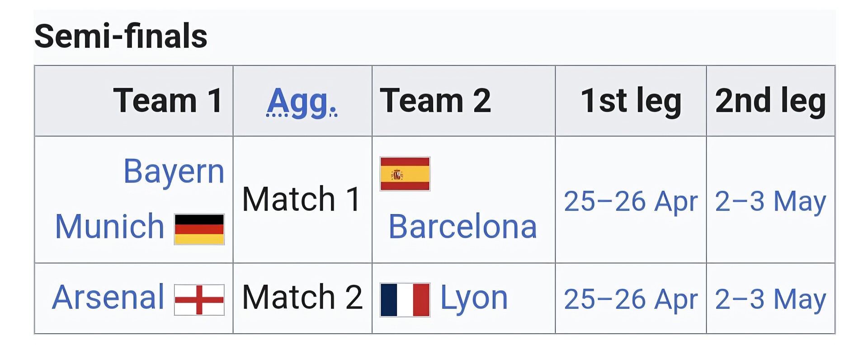
Task: Click the Agg. abbreviation link
Action: (x=302, y=101)
